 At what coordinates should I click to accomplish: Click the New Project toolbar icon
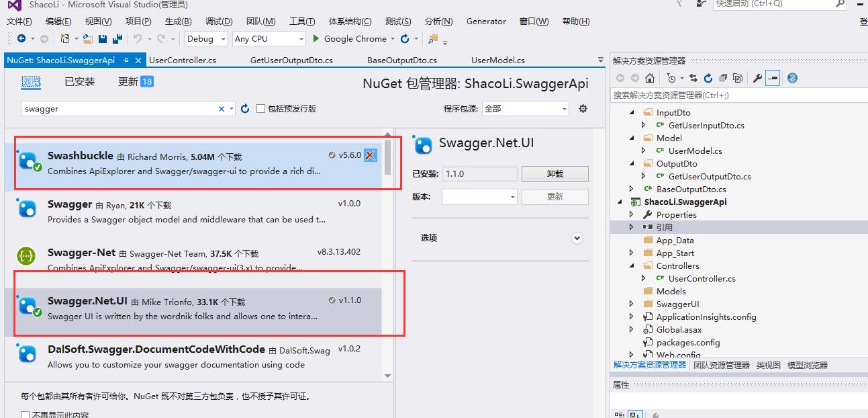65,39
